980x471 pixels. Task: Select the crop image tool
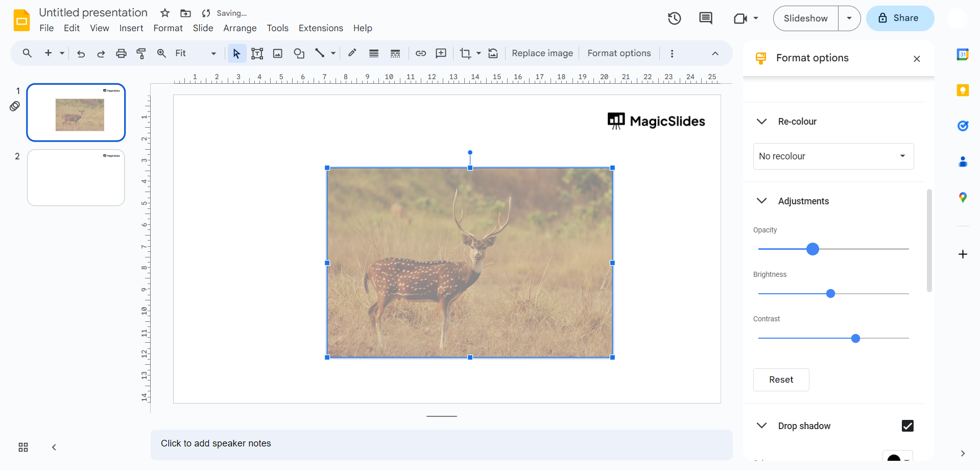click(465, 54)
